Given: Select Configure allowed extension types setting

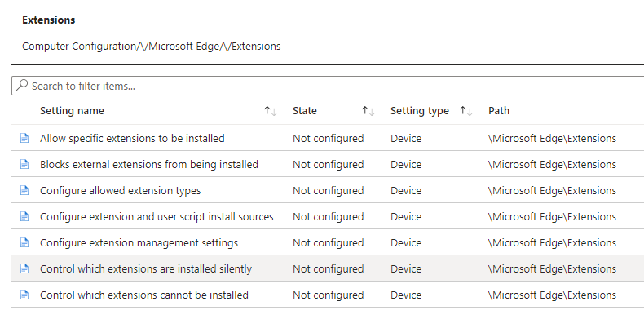Looking at the screenshot, I should coord(121,191).
